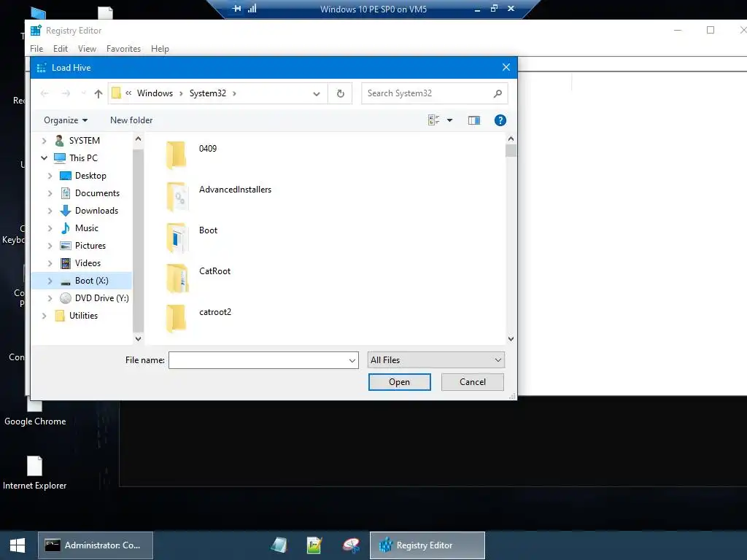
Task: Open Help with the blue question icon
Action: 500,120
